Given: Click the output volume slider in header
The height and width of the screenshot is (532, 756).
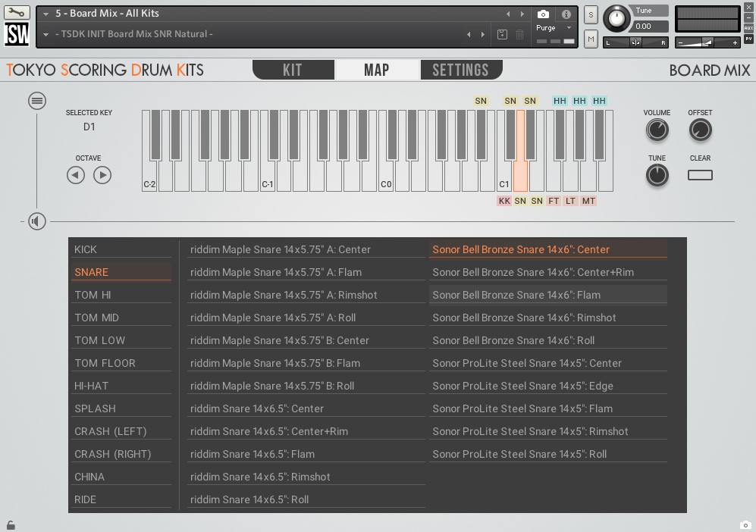Looking at the screenshot, I should click(707, 42).
